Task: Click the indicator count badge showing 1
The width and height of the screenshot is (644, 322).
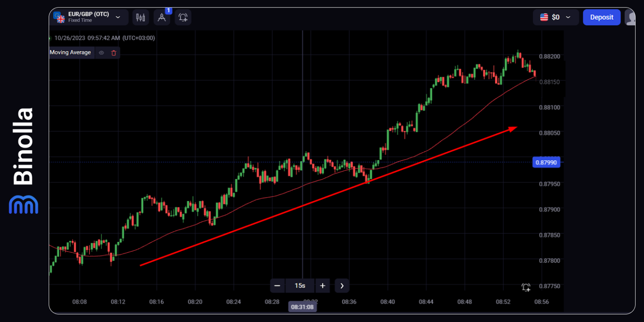Action: pyautogui.click(x=169, y=10)
